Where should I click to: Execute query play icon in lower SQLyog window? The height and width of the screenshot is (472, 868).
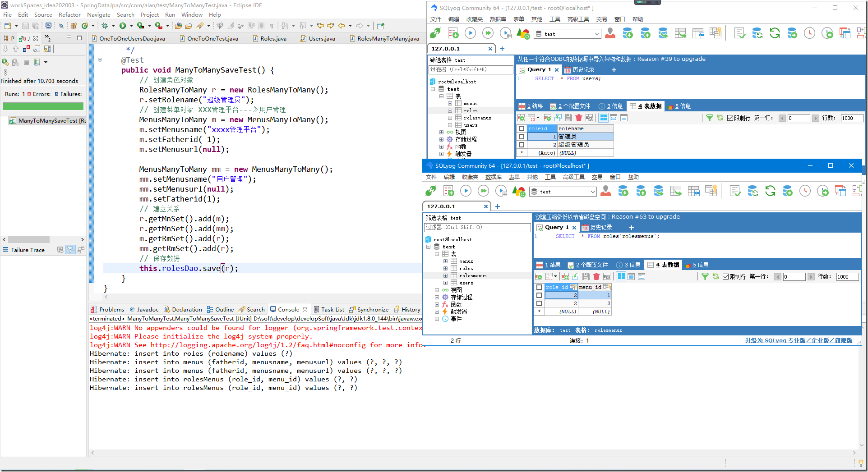[466, 191]
